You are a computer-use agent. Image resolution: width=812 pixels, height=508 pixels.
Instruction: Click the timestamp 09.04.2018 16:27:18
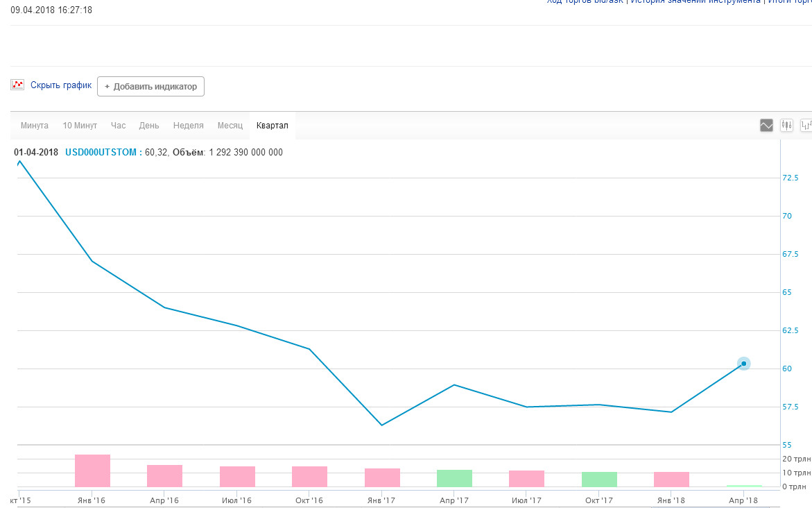(51, 10)
